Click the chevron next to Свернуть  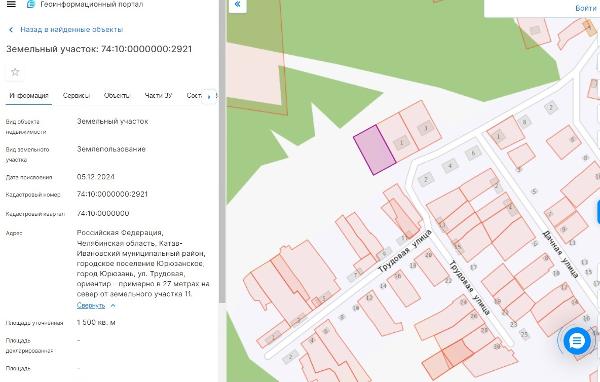(x=112, y=305)
